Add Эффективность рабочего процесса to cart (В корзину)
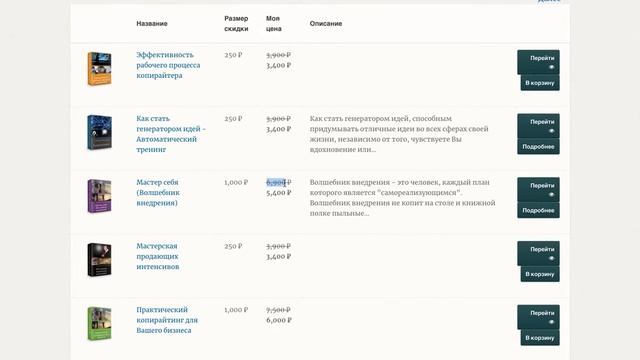The height and width of the screenshot is (360, 640). tap(540, 83)
